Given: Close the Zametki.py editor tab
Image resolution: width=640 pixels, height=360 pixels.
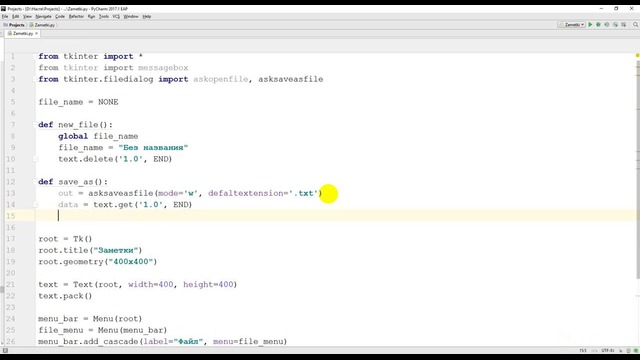Looking at the screenshot, I should click(36, 33).
